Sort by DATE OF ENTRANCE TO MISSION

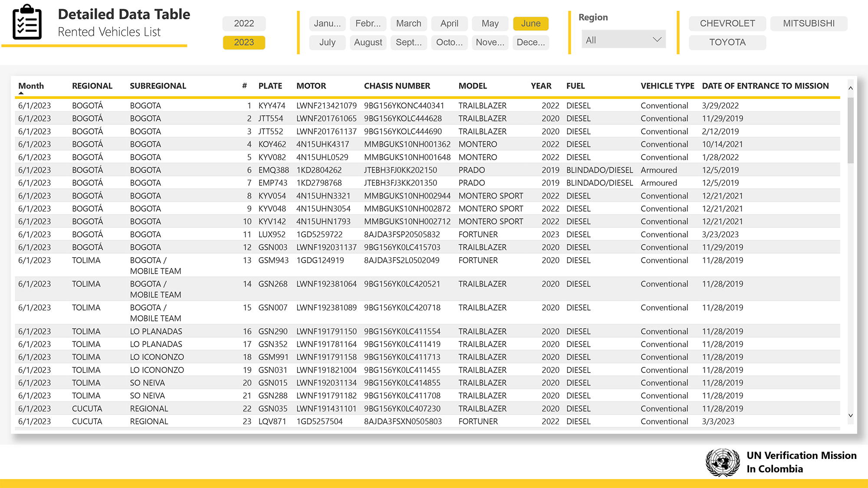765,86
